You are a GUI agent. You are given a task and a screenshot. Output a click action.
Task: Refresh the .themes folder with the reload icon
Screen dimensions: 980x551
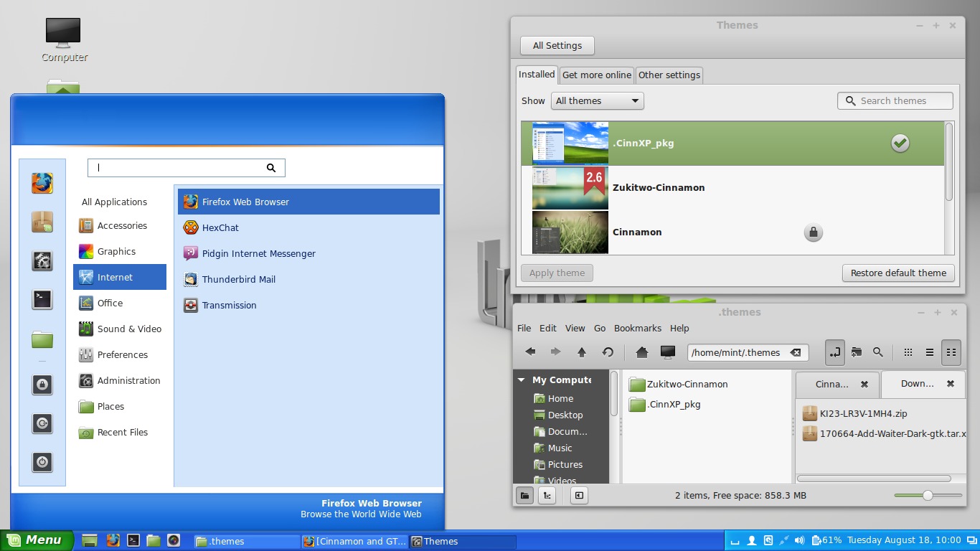click(608, 352)
